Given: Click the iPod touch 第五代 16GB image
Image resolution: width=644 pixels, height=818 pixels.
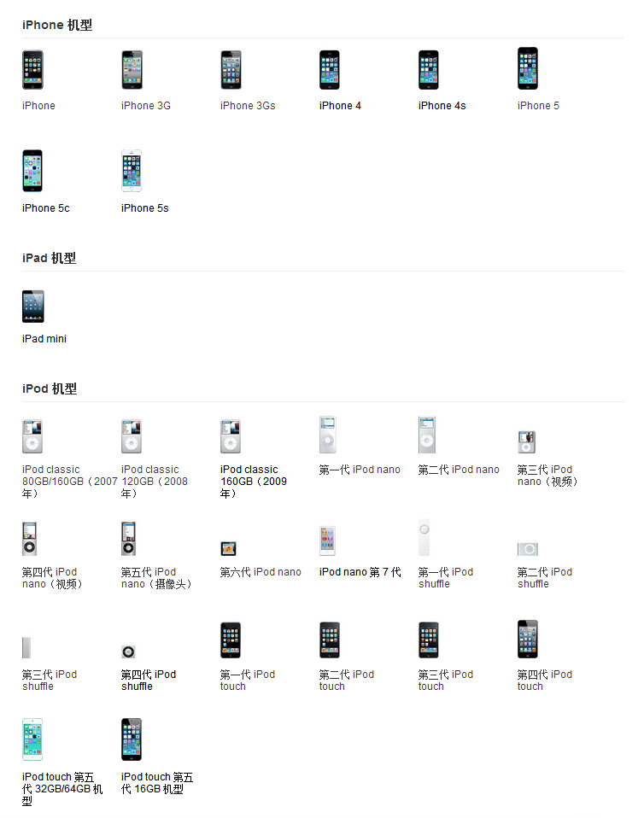Looking at the screenshot, I should [x=132, y=739].
